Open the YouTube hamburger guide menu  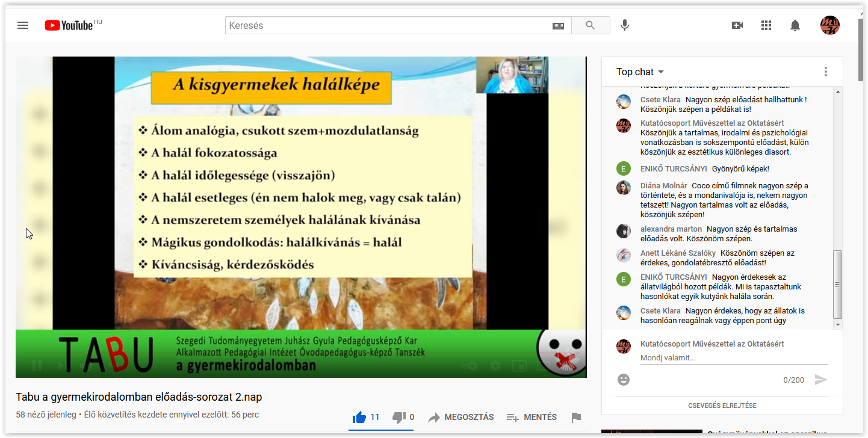pyautogui.click(x=23, y=25)
